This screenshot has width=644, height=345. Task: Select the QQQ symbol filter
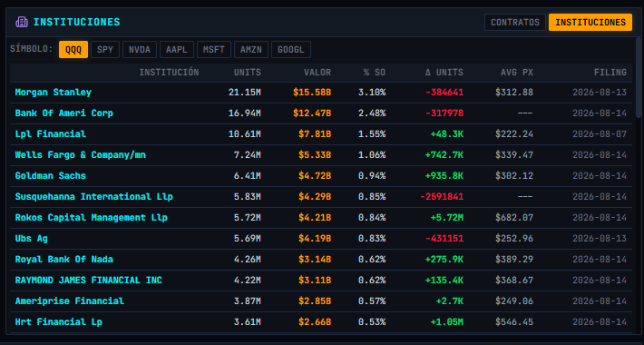73,50
